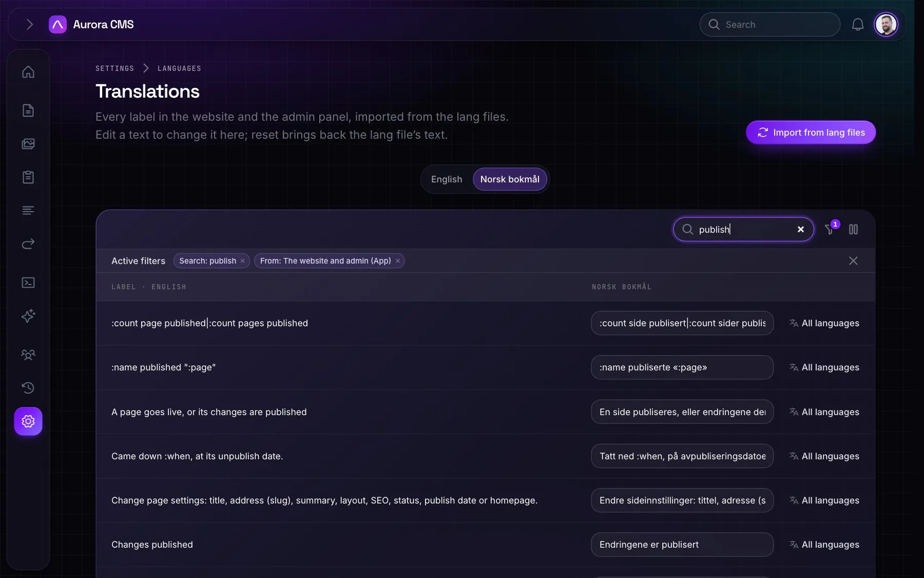The width and height of the screenshot is (924, 578).
Task: Remove the 'From: The website and admin' chip
Action: pos(397,261)
